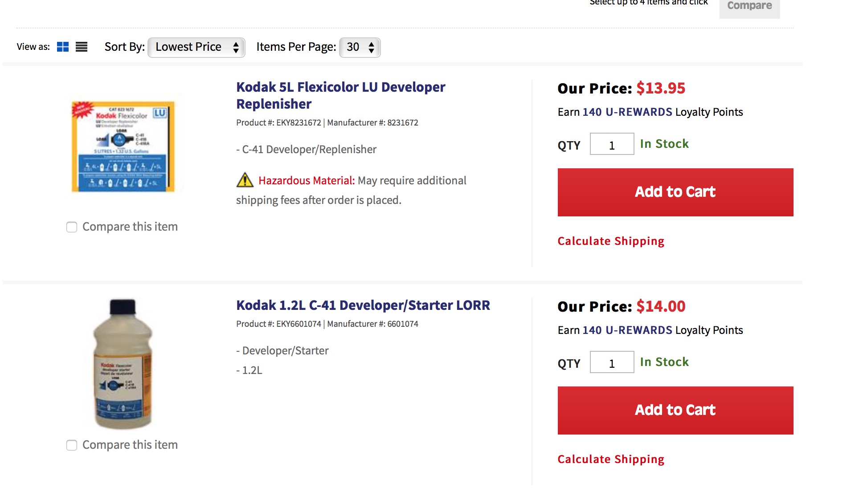Screen dimensions: 859x504
Task: Click the price $13.95 text
Action: click(661, 88)
